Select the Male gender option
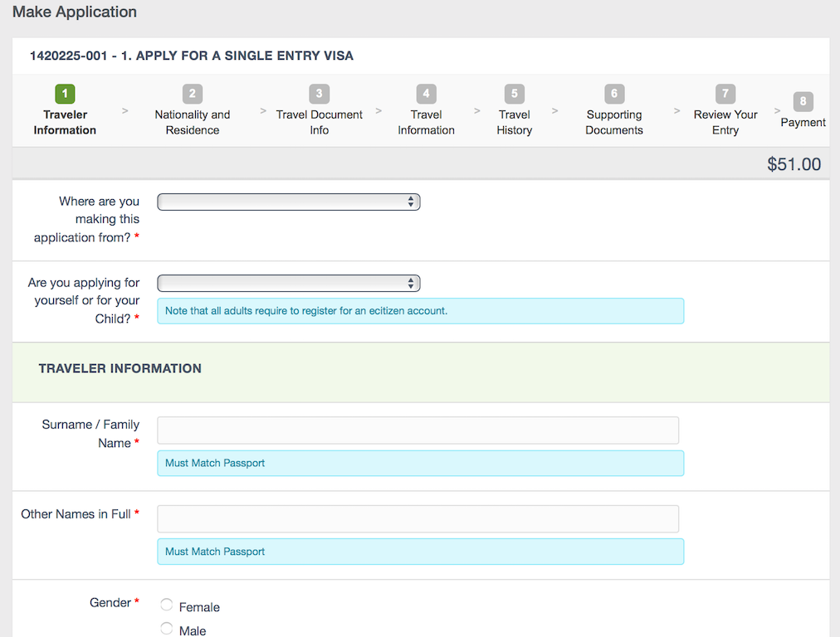The image size is (840, 637). pos(167,629)
